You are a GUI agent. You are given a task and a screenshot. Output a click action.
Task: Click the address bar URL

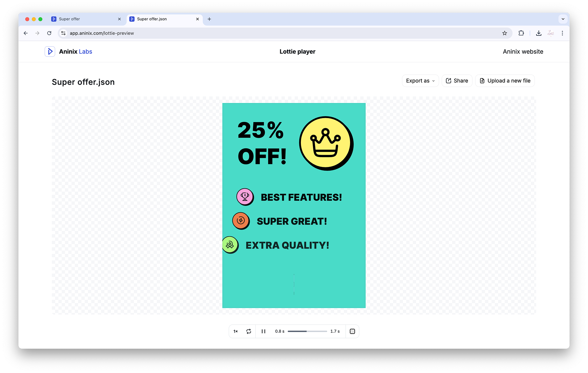click(102, 33)
